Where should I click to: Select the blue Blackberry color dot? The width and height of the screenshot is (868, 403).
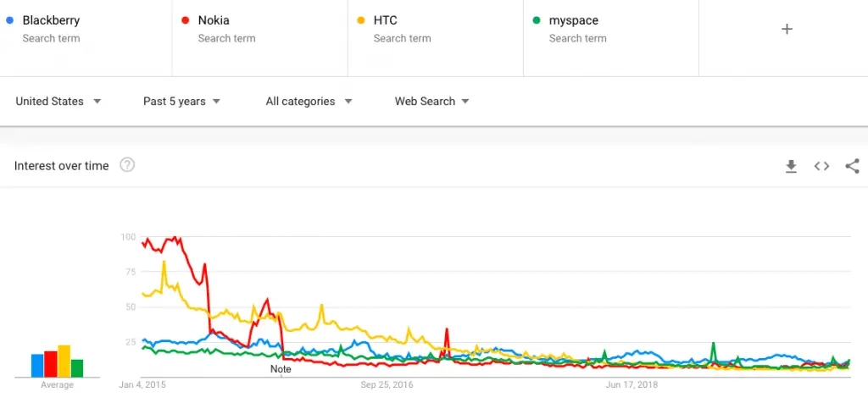pos(9,20)
